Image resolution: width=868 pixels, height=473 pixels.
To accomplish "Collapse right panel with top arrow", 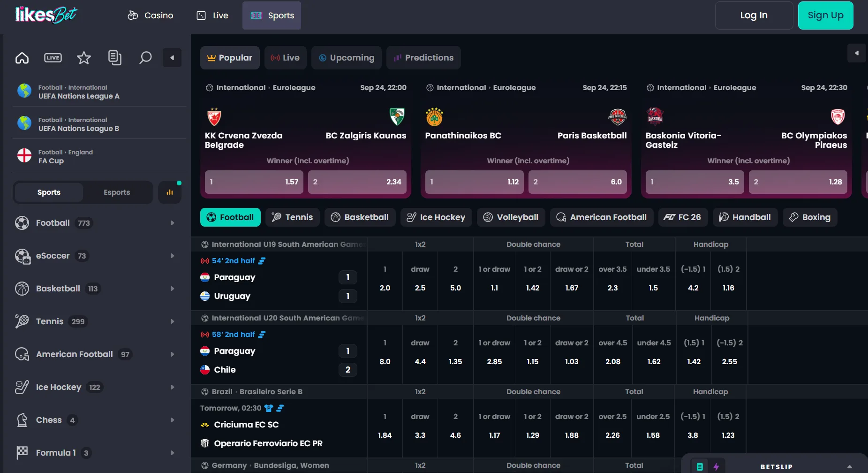I will click(857, 53).
